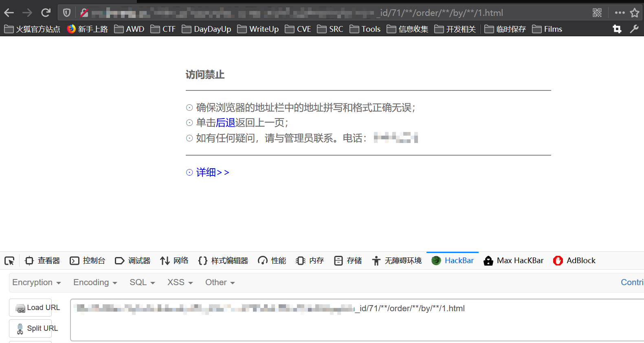Click the crop screenshot icon in bookmarks bar

pyautogui.click(x=617, y=29)
